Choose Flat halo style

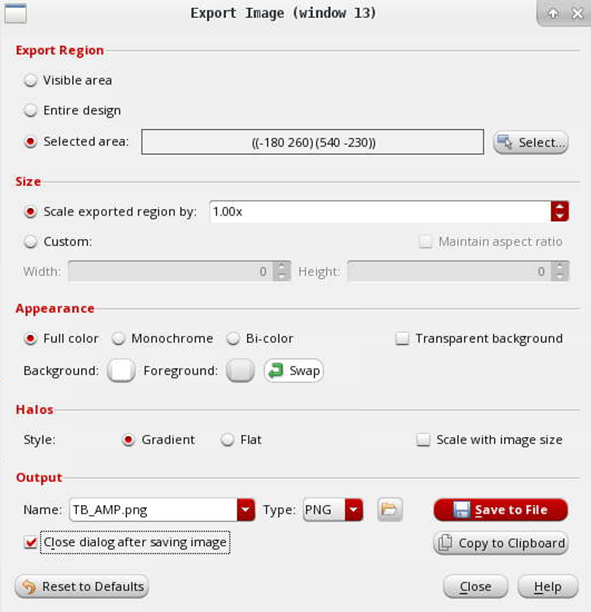coord(227,440)
